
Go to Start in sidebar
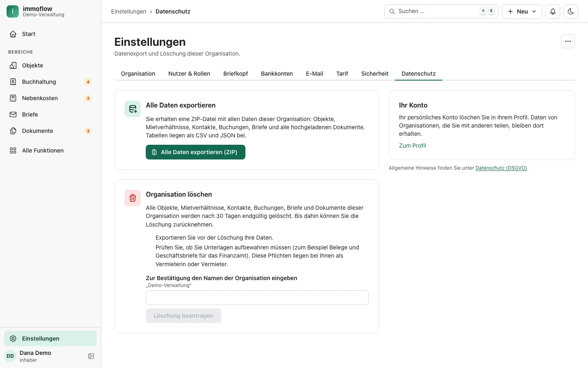[51, 34]
